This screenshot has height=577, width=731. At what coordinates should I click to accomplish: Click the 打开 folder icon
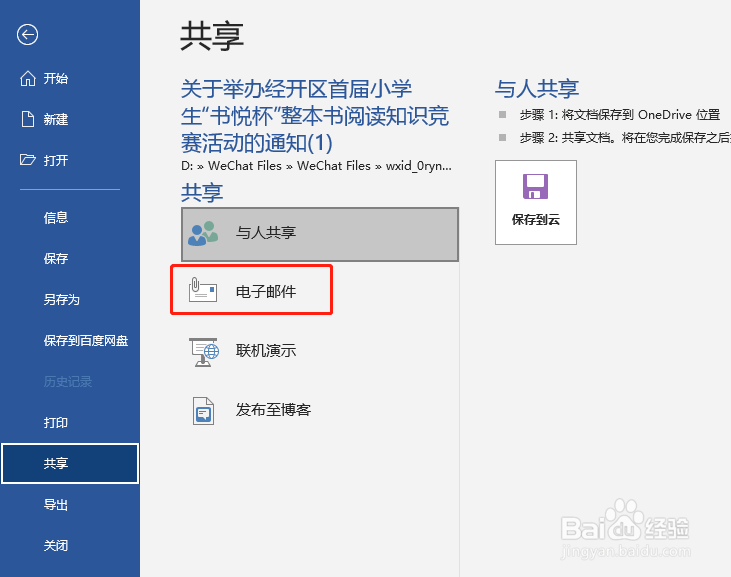tap(28, 160)
